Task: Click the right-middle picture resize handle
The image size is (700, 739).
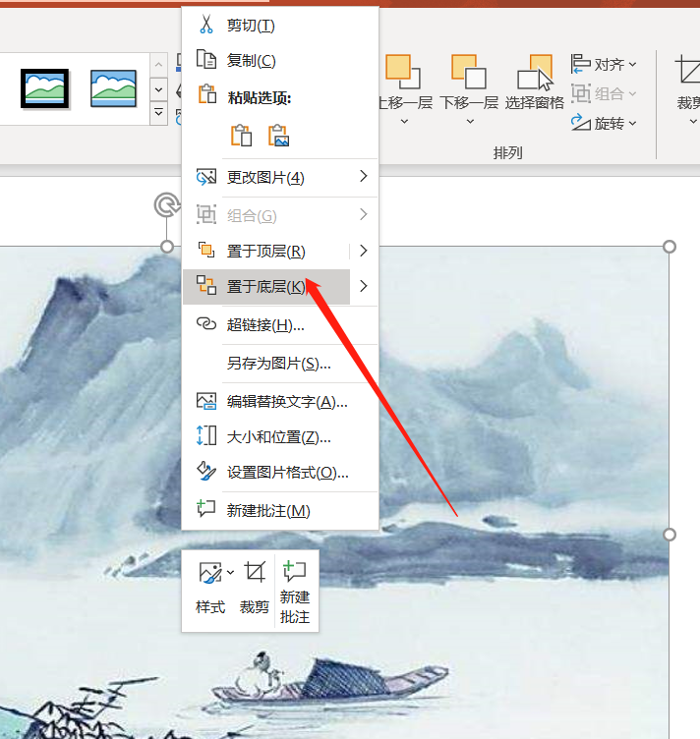Action: coord(670,535)
